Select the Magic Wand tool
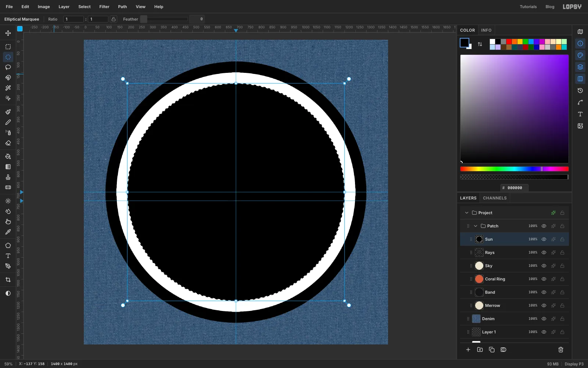Viewport: 588px width, 368px height. pyautogui.click(x=8, y=88)
